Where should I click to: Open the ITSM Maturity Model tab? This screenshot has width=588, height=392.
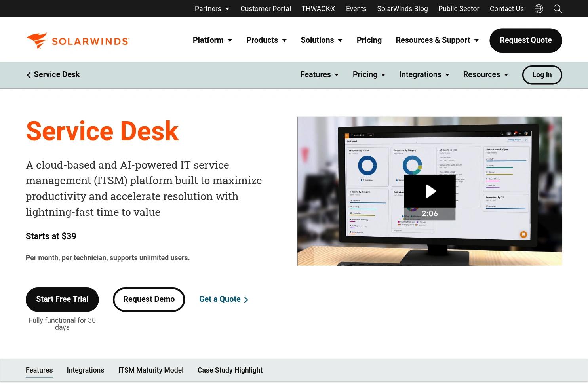[151, 370]
